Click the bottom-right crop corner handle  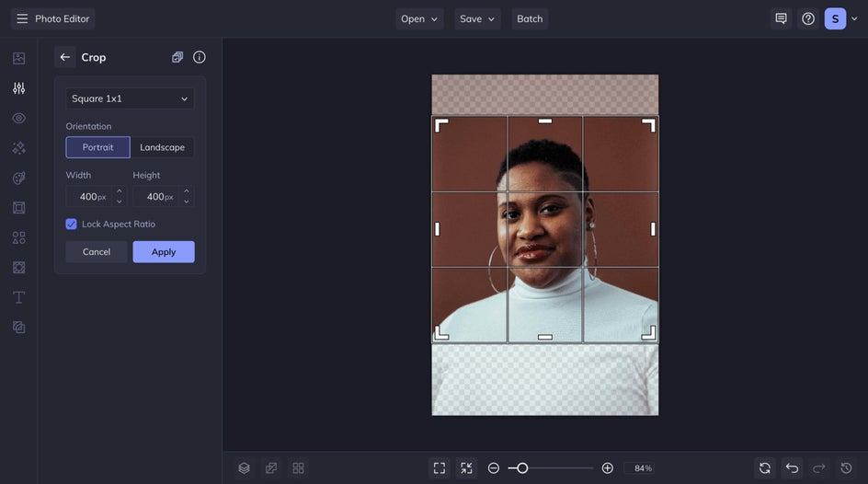649,333
